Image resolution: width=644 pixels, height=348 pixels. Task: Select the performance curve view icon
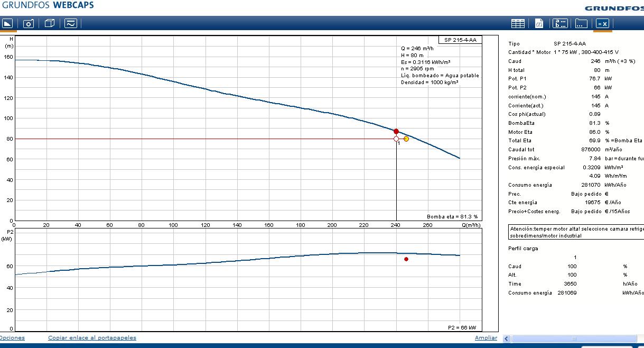7,23
